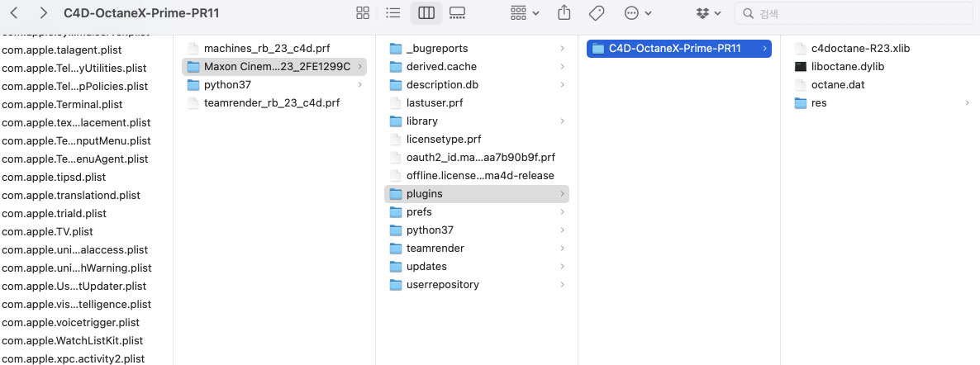Viewport: 980px width, 365px height.
Task: Expand the teamrender folder chevron
Action: coord(563,248)
